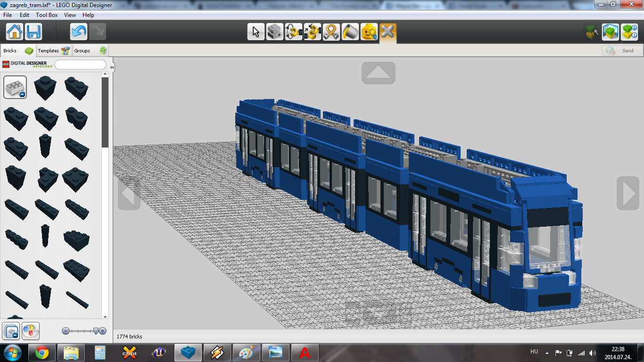Open the Tool Box menu
Screen dimensions: 644x362
coord(47,15)
